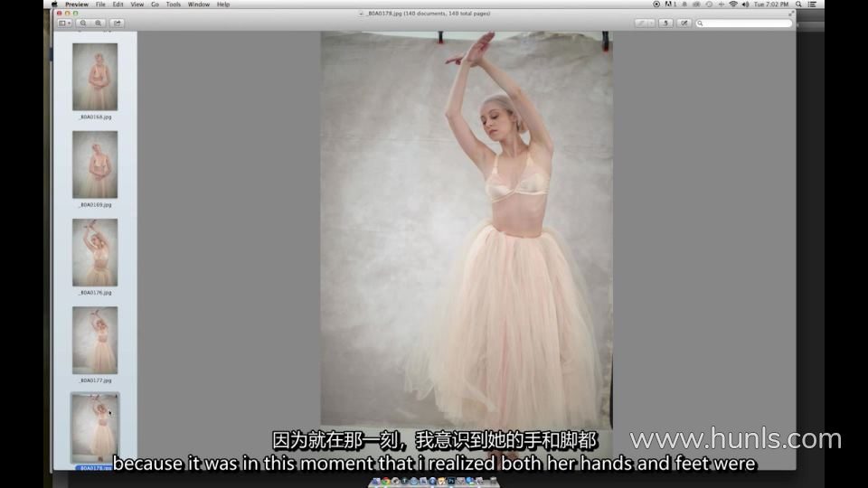The height and width of the screenshot is (488, 868).
Task: Select the _80A0177.jpg thumbnail
Action: tap(95, 341)
